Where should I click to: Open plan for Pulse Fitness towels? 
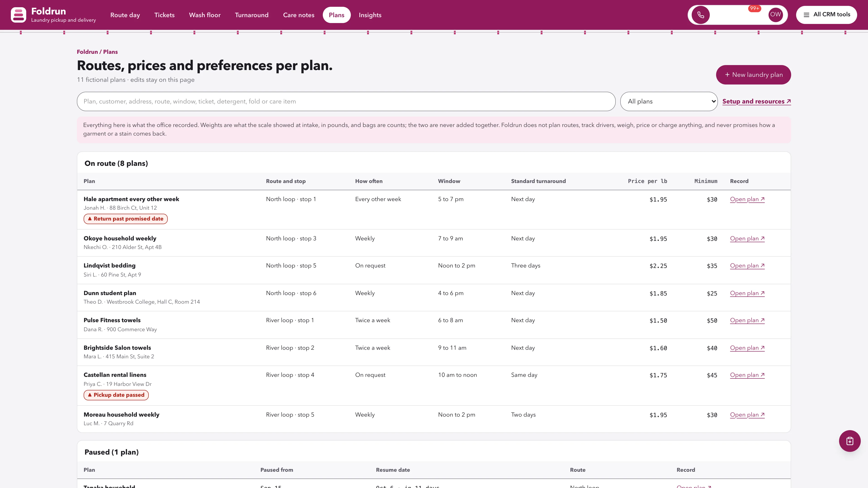click(747, 320)
